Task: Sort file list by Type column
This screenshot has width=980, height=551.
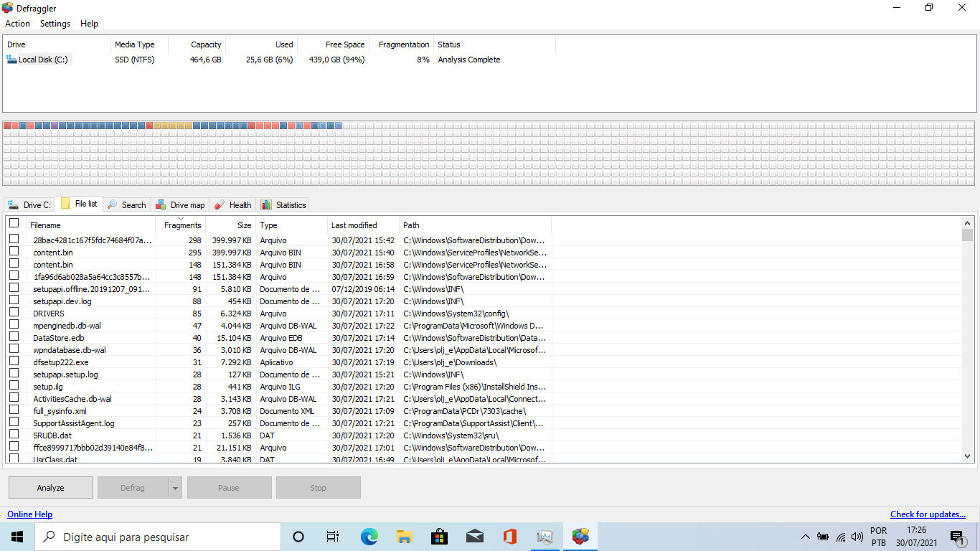Action: click(x=292, y=225)
